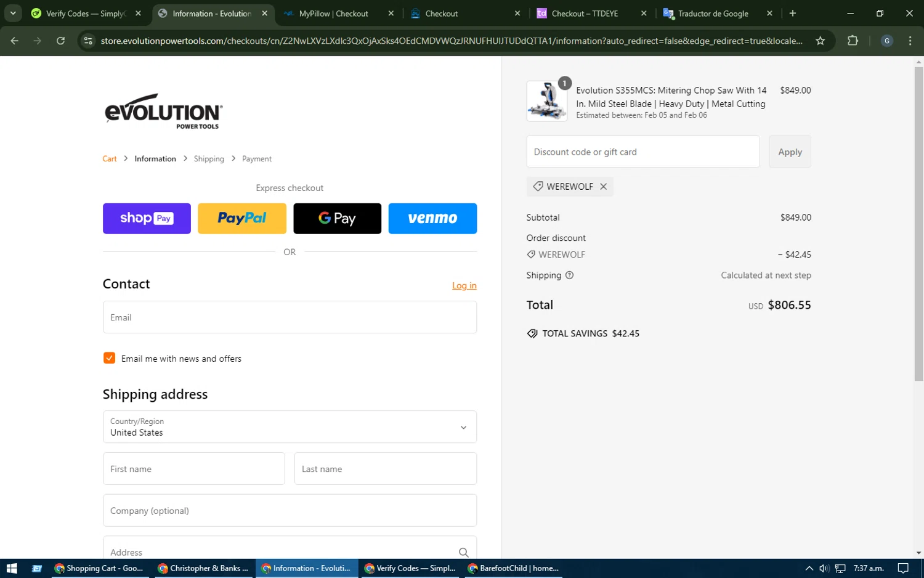Open the Windows Start menu

tap(12, 568)
